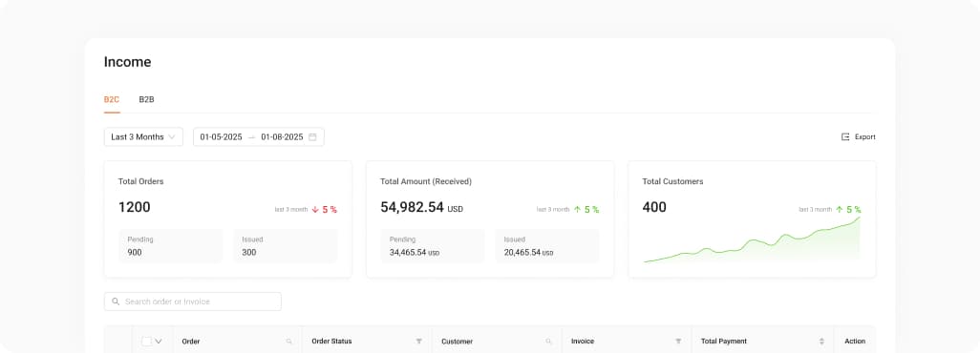Open the Invoice column filter icon
Image resolution: width=980 pixels, height=353 pixels.
(x=678, y=342)
